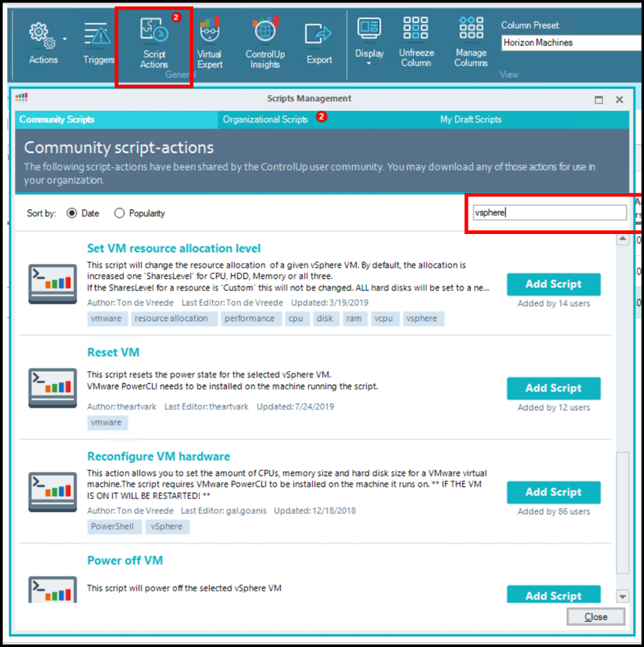The height and width of the screenshot is (647, 644).
Task: Open the Actions gear icon
Action: [42, 35]
